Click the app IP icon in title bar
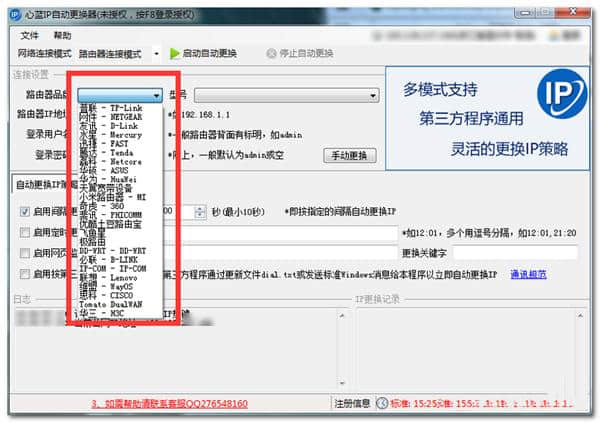Viewport: 600px width, 423px height. [15, 15]
